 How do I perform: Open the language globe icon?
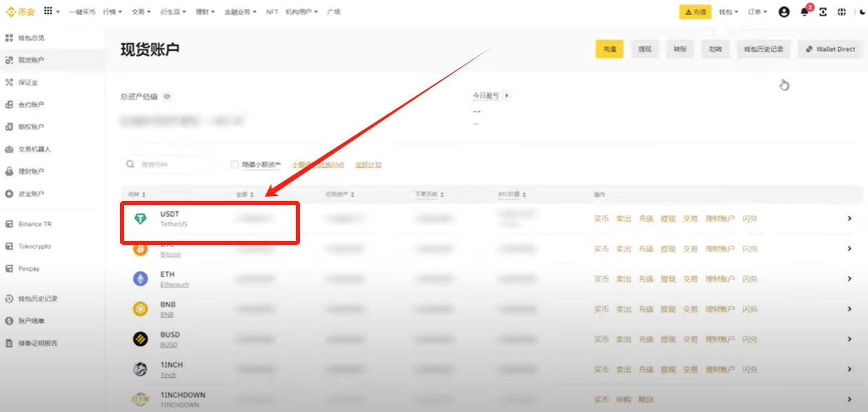point(842,12)
